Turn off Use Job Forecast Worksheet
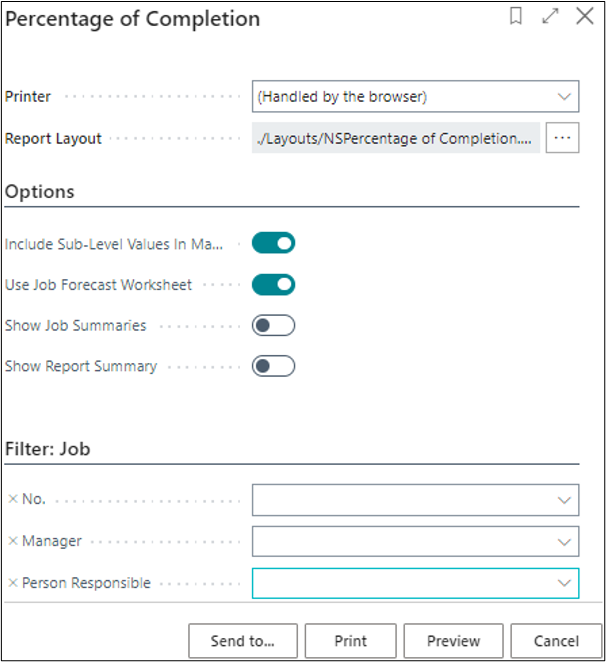This screenshot has height=662, width=606. click(x=273, y=285)
